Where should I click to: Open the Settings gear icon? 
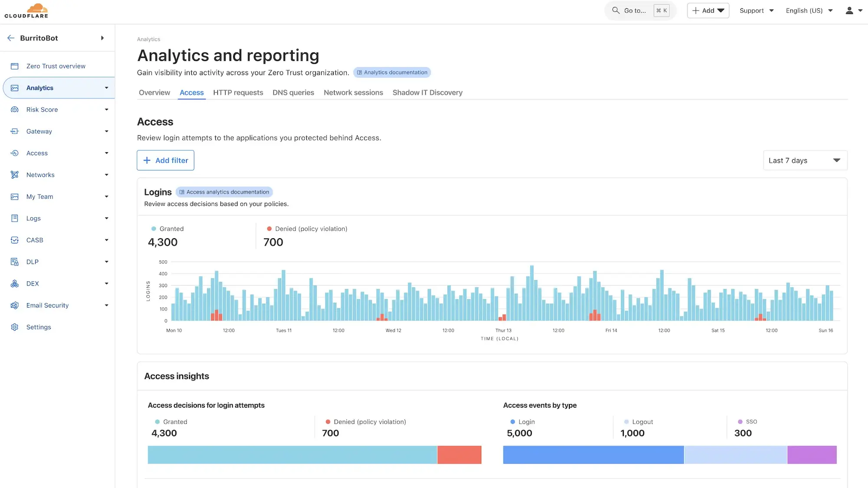click(15, 327)
